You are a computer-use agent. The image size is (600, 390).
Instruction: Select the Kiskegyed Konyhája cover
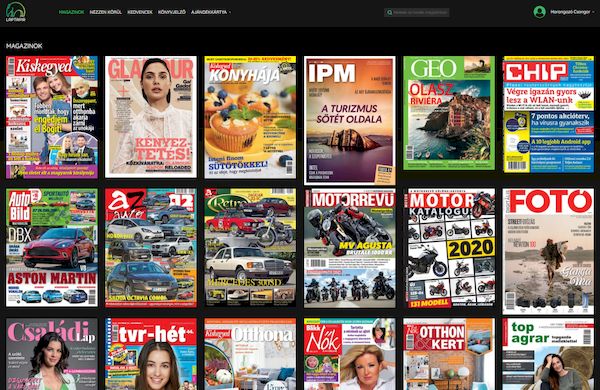250,117
